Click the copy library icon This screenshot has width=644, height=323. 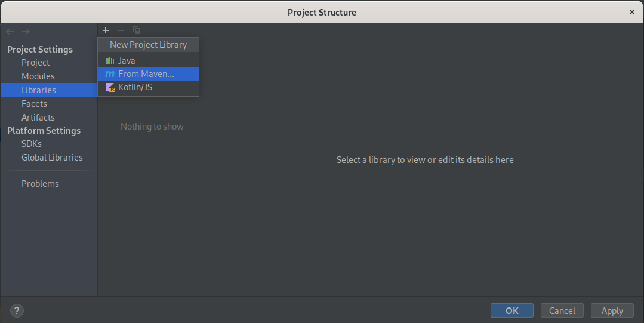tap(136, 30)
